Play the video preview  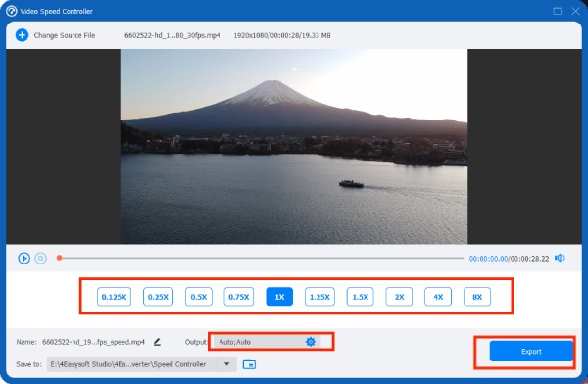(x=24, y=258)
